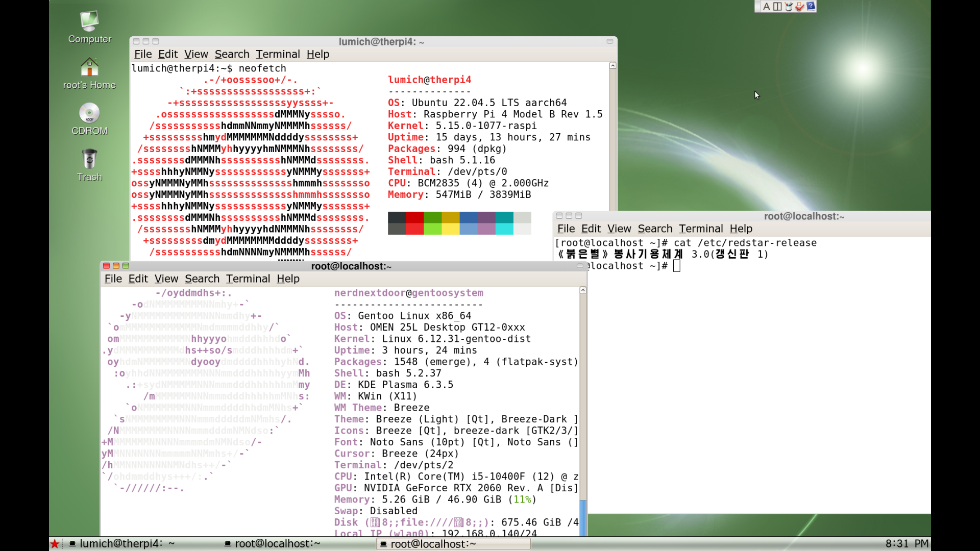Click scroll-up arrow in lumich@therpi4 terminal
This screenshot has height=551, width=980.
coord(613,66)
